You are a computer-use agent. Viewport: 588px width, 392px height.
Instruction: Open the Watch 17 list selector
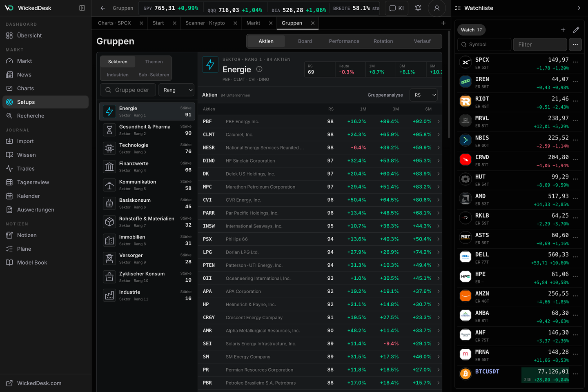(x=472, y=30)
